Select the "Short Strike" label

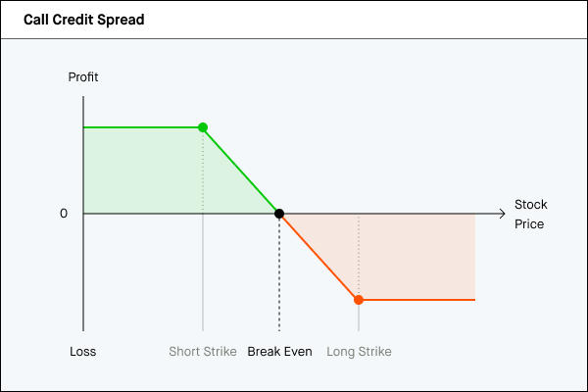pos(203,351)
